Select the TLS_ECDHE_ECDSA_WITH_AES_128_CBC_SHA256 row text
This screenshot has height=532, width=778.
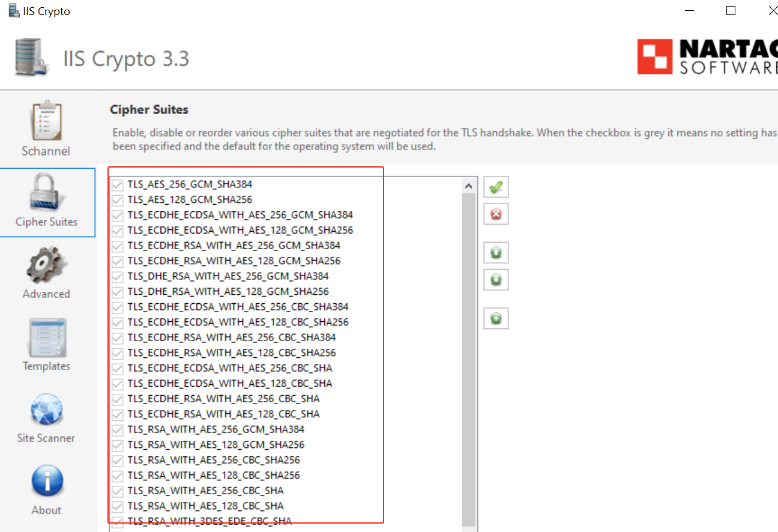coord(238,322)
